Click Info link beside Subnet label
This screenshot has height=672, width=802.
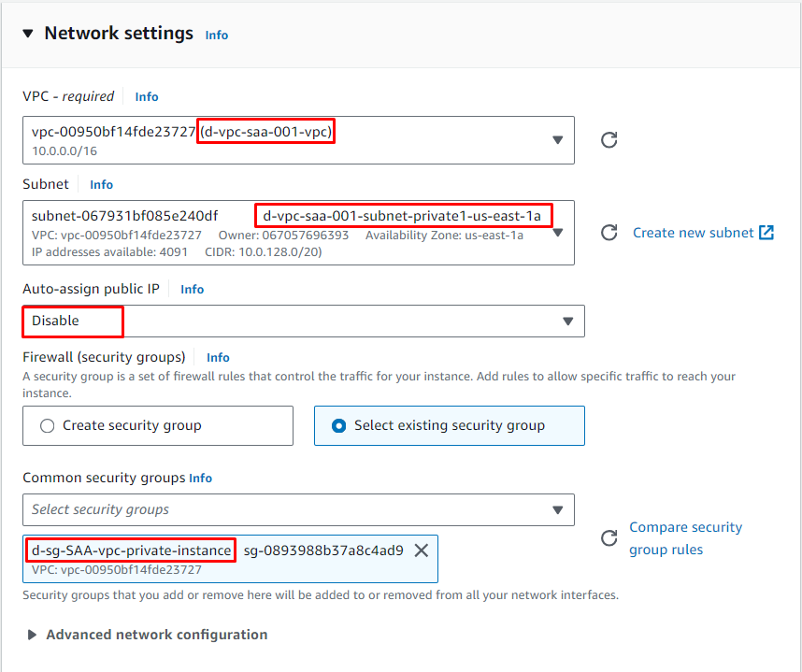pyautogui.click(x=102, y=185)
